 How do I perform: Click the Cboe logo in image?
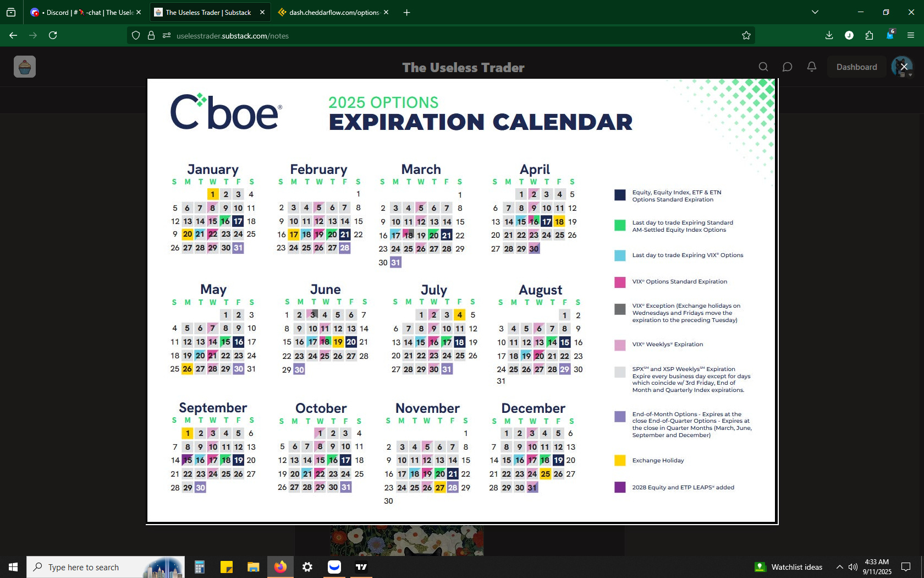point(226,112)
